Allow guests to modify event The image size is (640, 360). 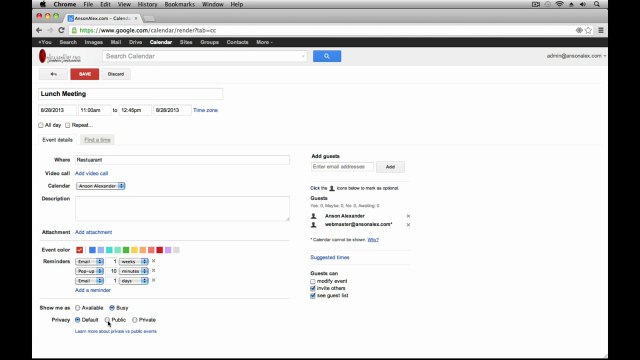313,281
